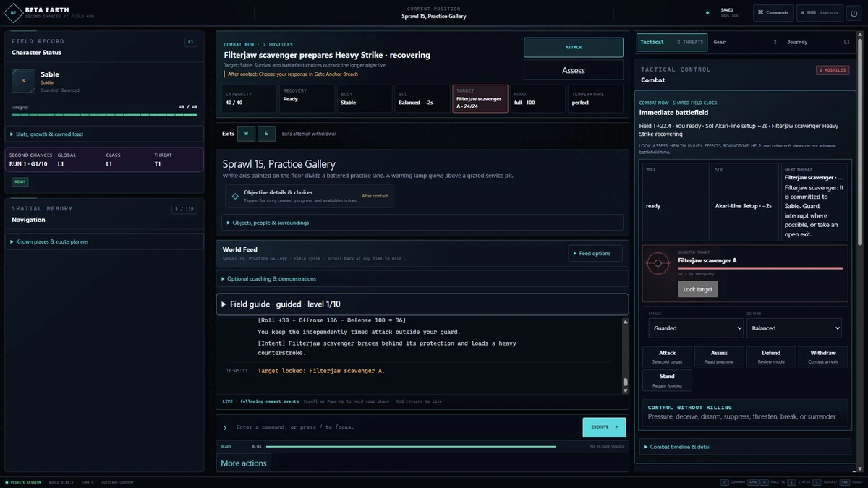Click the green saved status dot
The image size is (868, 488).
click(x=707, y=12)
